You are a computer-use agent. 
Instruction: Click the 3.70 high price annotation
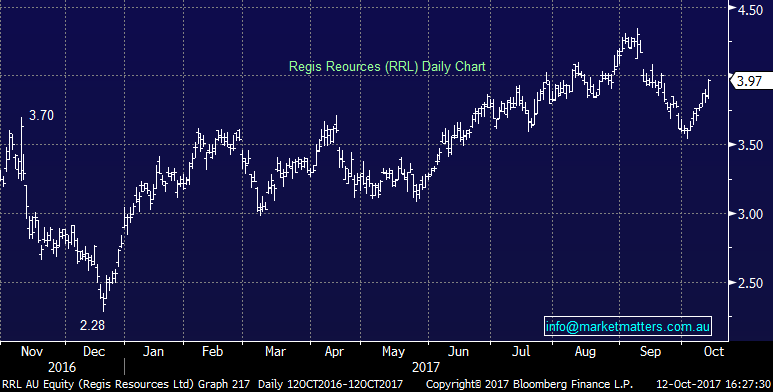(41, 116)
